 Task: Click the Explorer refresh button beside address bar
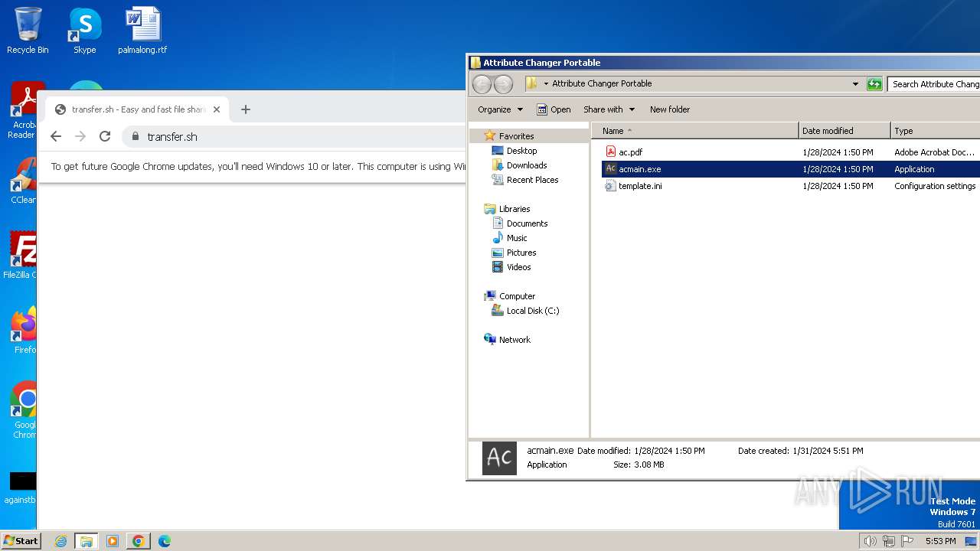[x=874, y=84]
